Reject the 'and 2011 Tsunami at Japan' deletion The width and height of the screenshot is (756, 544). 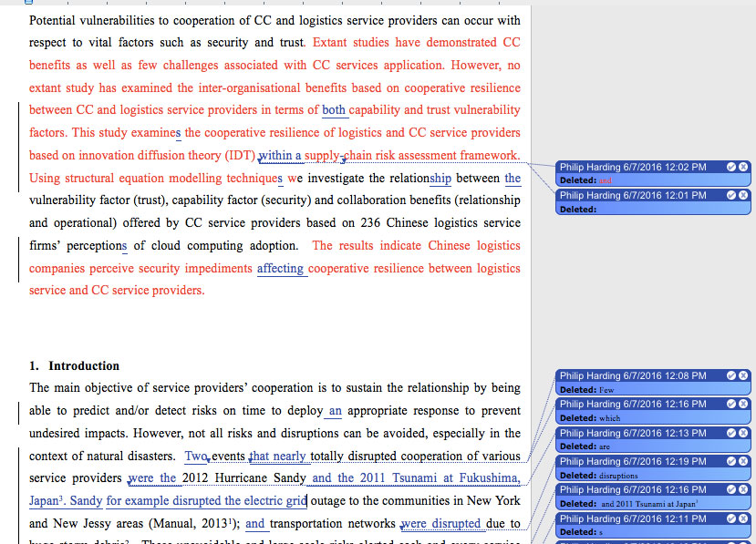tap(743, 489)
